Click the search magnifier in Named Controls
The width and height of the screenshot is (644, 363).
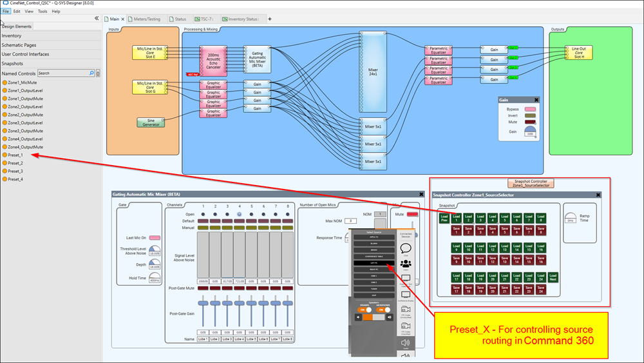point(91,74)
